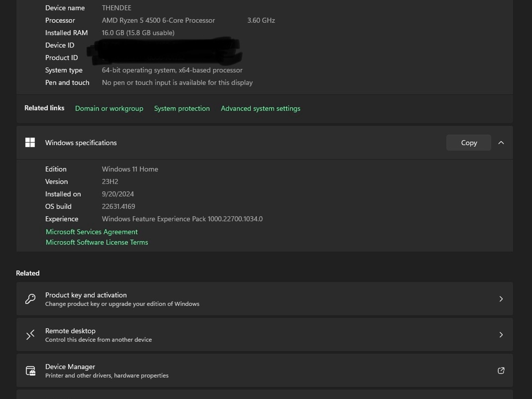
Task: Open the Microsoft Services Agreement link
Action: point(91,232)
